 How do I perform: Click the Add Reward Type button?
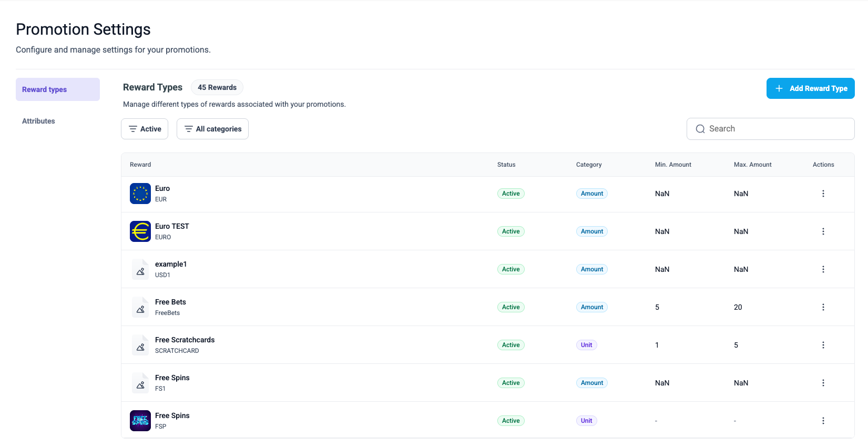coord(811,88)
